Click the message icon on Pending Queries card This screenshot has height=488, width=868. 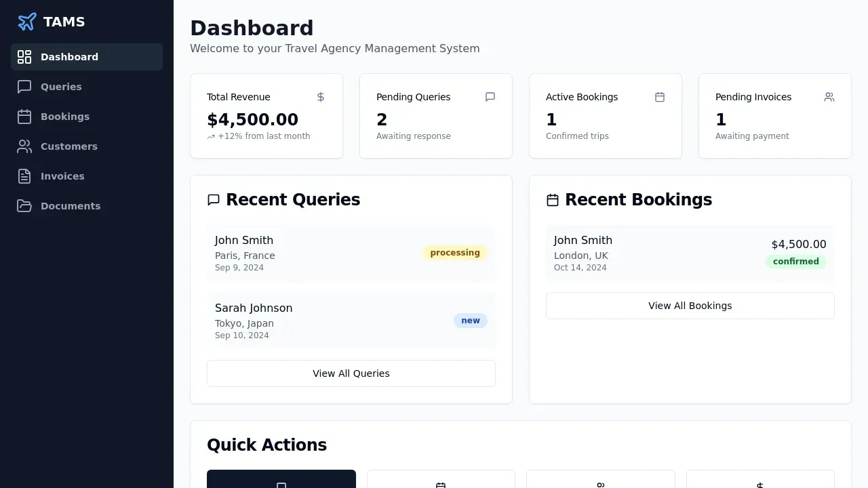pyautogui.click(x=490, y=97)
